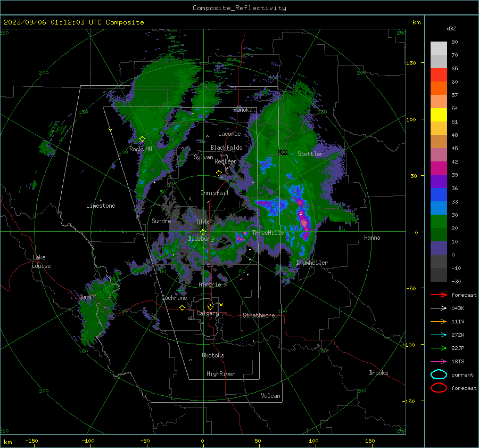479x448 pixels.
Task: Click the orange 111V arrow icon
Action: [439, 321]
